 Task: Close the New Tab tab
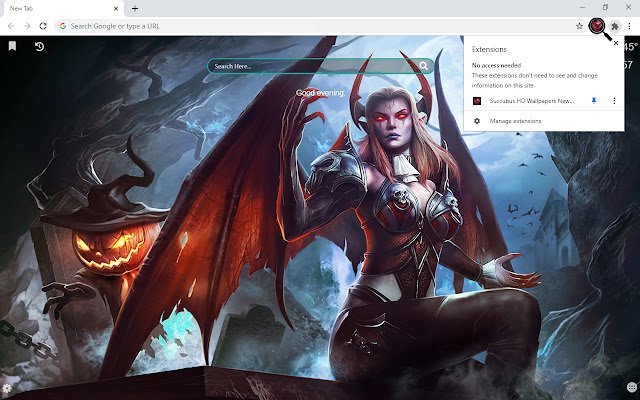(x=116, y=8)
